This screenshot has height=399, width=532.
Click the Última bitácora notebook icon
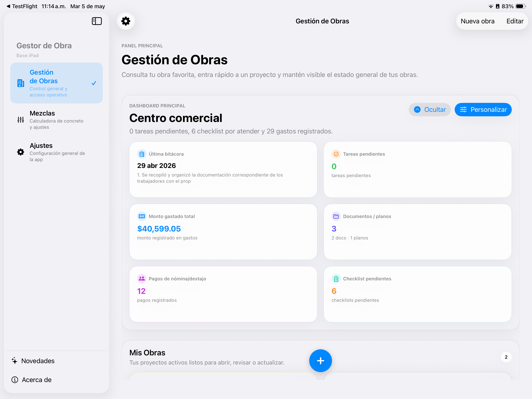tap(142, 154)
